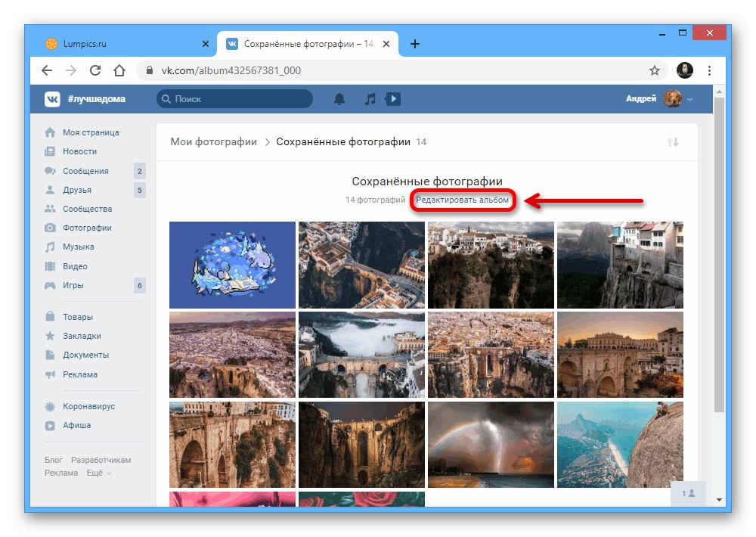Open the rainbow storm photo
The height and width of the screenshot is (537, 756).
pyautogui.click(x=491, y=445)
